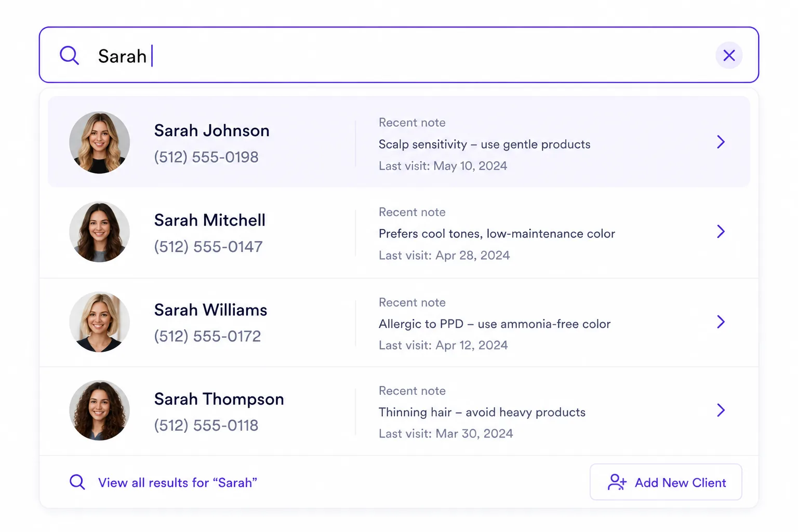Open Sarah Williams's profile photo
Screen dimensions: 798x532
pyautogui.click(x=99, y=322)
